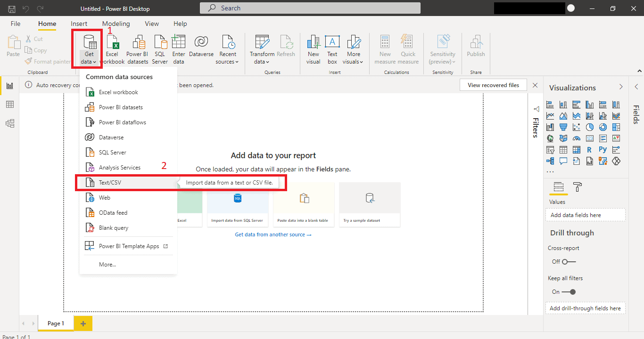
Task: Select the gauge visual
Action: [577, 138]
